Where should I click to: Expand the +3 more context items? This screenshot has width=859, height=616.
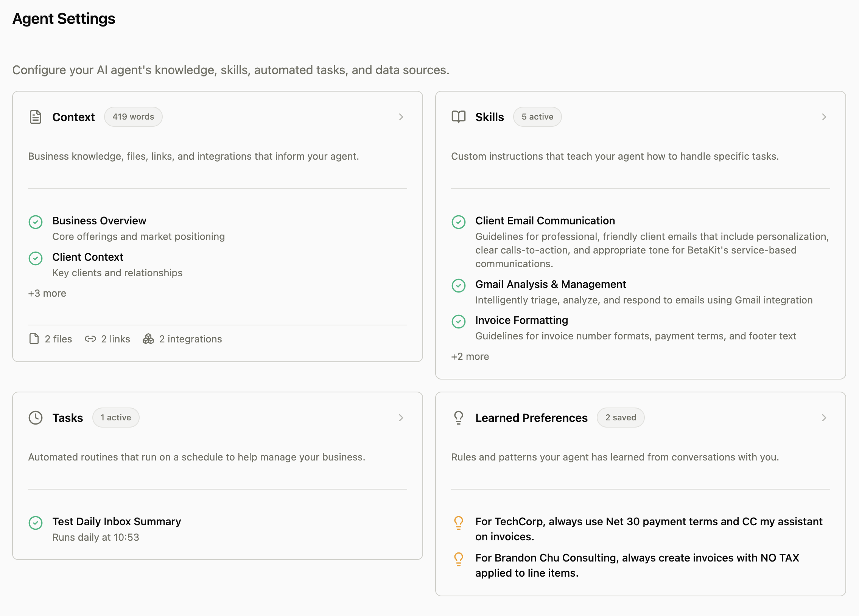click(47, 293)
